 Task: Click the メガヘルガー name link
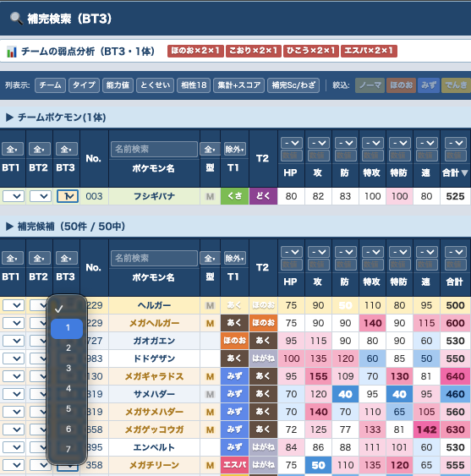click(x=154, y=323)
